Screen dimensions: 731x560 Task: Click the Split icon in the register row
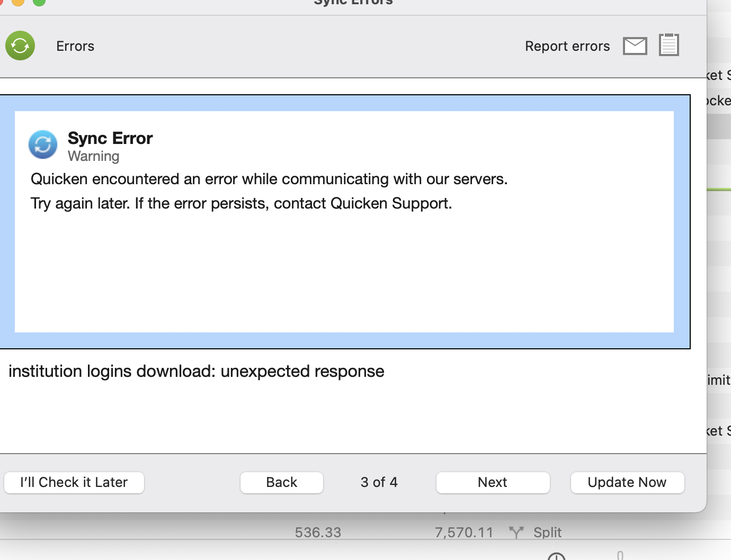516,532
